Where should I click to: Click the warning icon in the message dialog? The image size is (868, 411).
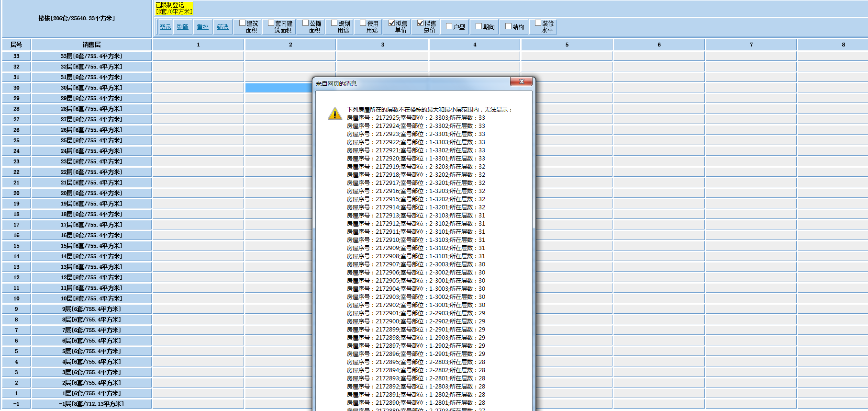pyautogui.click(x=335, y=114)
